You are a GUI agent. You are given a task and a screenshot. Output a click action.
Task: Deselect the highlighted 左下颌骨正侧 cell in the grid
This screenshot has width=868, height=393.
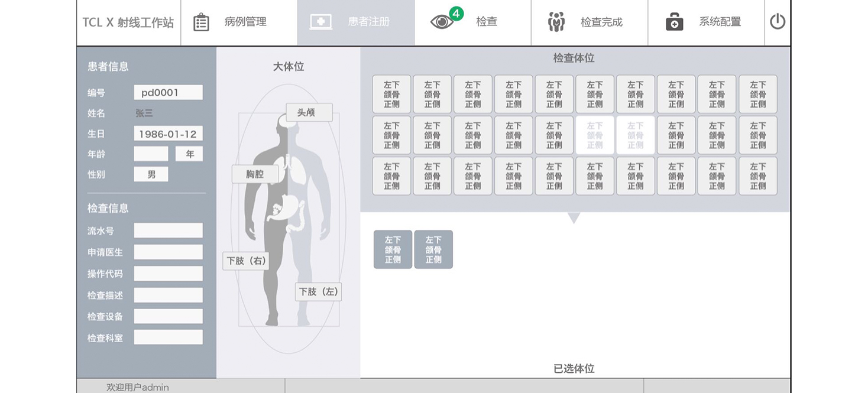(x=595, y=135)
